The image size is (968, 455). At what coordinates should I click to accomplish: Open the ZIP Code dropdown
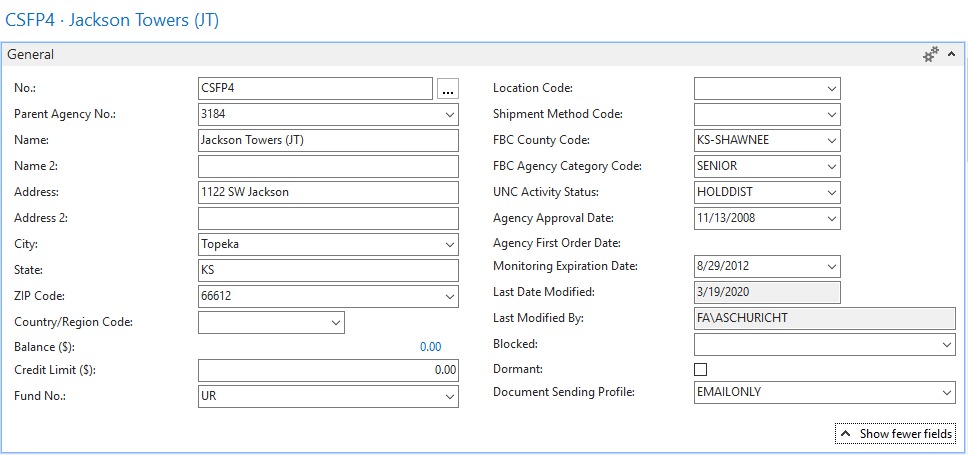click(448, 297)
